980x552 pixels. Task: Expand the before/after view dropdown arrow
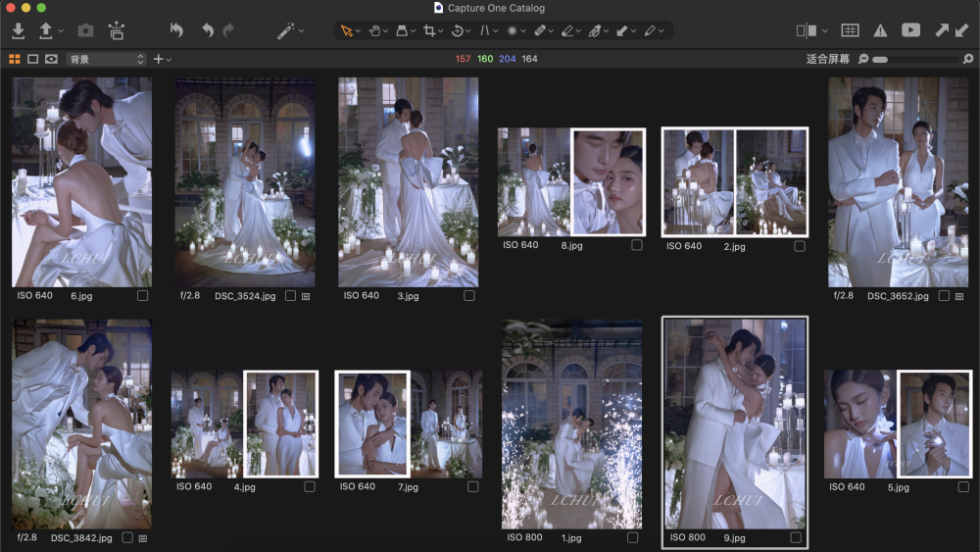(824, 31)
